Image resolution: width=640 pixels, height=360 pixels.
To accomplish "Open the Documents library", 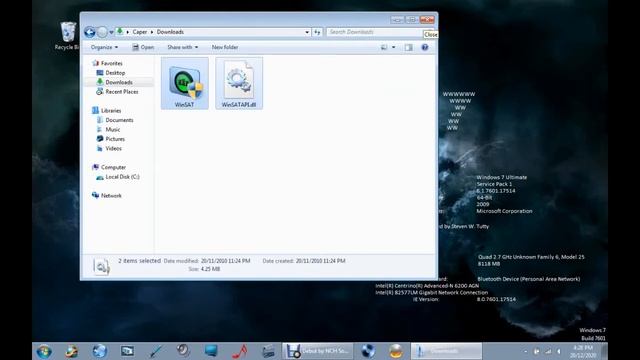I will [119, 120].
